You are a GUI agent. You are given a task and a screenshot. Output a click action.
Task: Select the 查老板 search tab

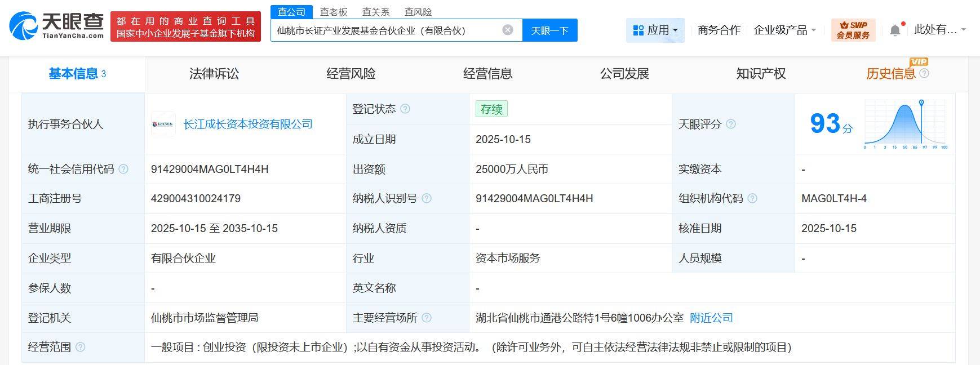tap(334, 12)
